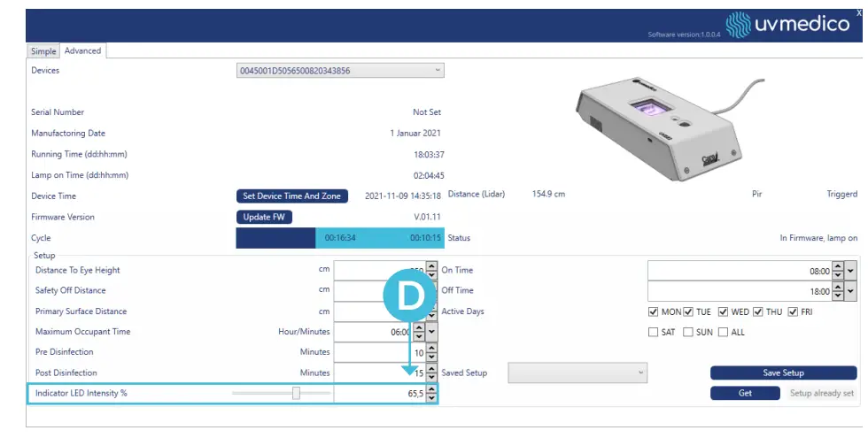Click 'Software version:1.0.0.4' text
Image resolution: width=868 pixels, height=438 pixels.
click(x=684, y=35)
